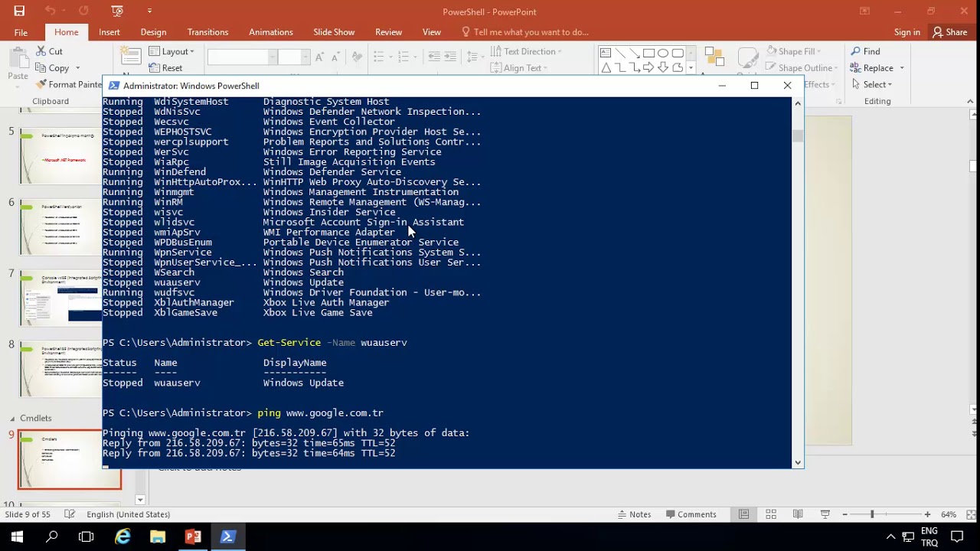Select slide 5 thumbnail

click(x=60, y=156)
